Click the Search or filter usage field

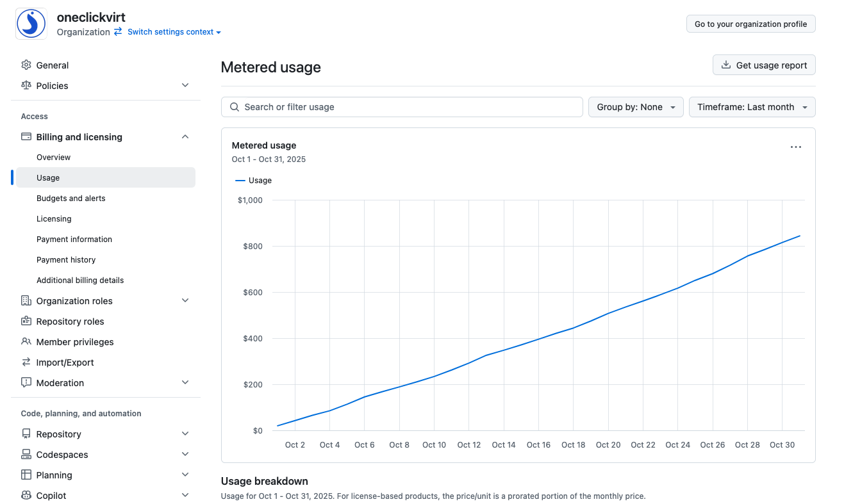point(402,107)
